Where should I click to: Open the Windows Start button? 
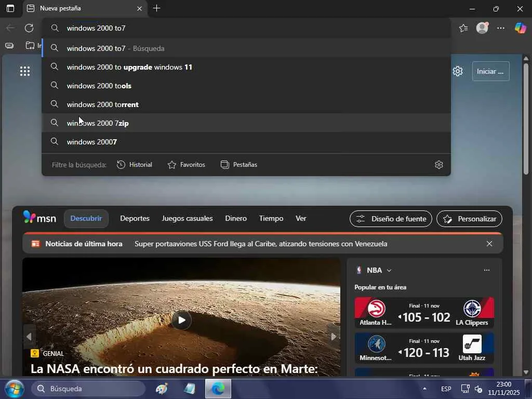point(14,389)
